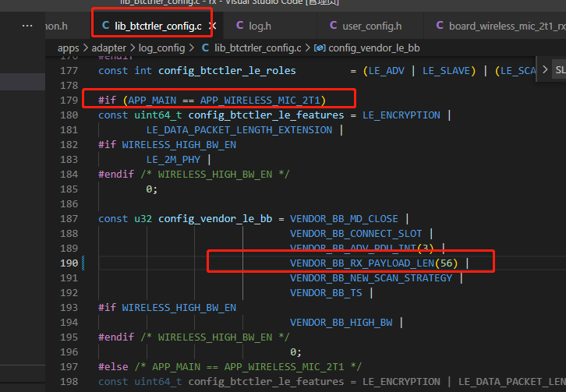The height and width of the screenshot is (392, 566).
Task: Close the lib_btctrler_config.c tab
Action: 213,26
